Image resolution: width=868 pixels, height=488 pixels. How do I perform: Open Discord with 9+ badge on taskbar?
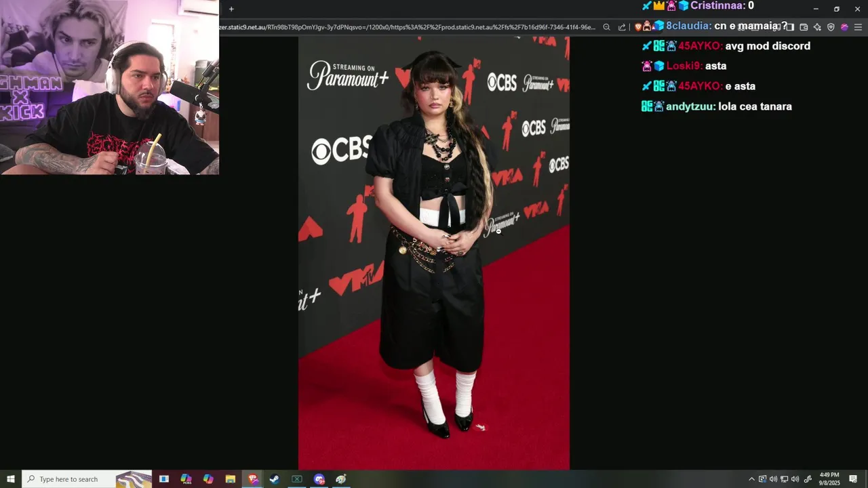[319, 479]
